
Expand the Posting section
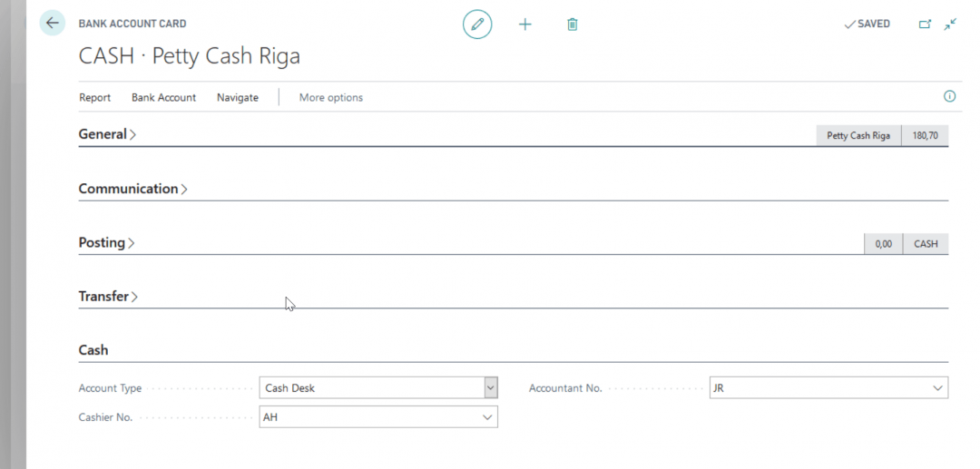pos(106,243)
